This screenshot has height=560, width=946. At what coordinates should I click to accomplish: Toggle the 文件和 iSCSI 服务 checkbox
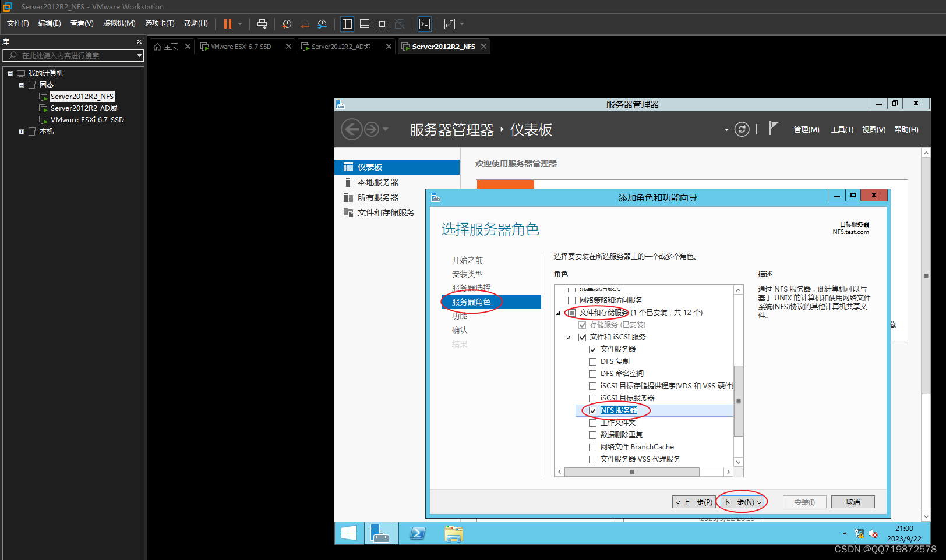coord(582,337)
